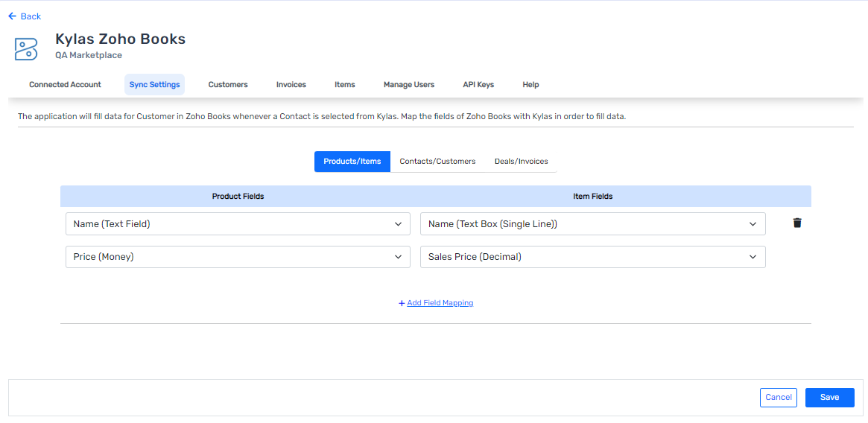Open the Invoices tab
The width and height of the screenshot is (868, 423).
pos(291,85)
